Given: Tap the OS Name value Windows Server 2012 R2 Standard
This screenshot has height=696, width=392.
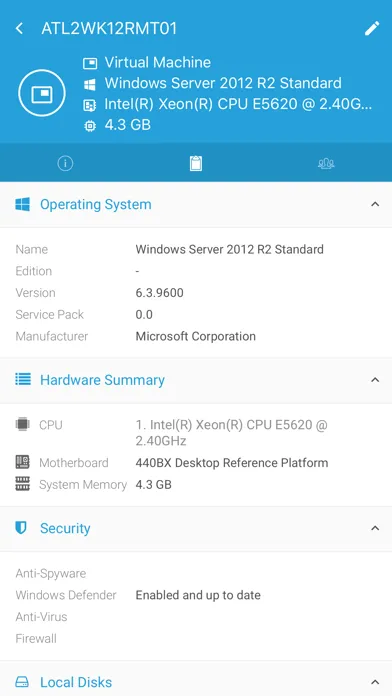Looking at the screenshot, I should tap(230, 249).
